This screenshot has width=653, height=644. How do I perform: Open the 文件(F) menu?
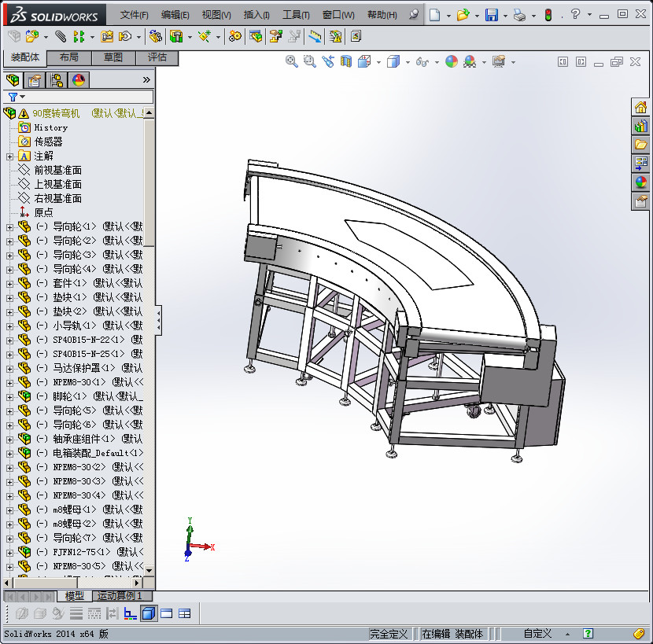coord(134,15)
